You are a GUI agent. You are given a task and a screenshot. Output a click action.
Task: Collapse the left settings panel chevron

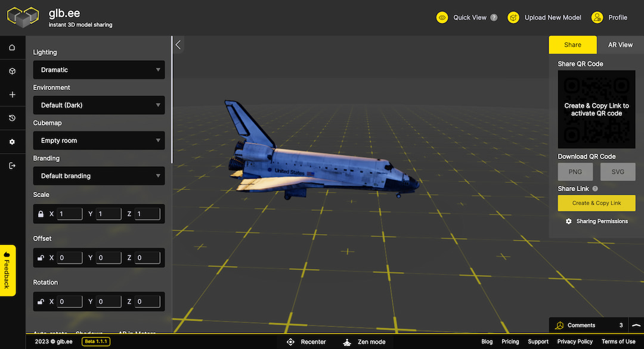pyautogui.click(x=178, y=45)
